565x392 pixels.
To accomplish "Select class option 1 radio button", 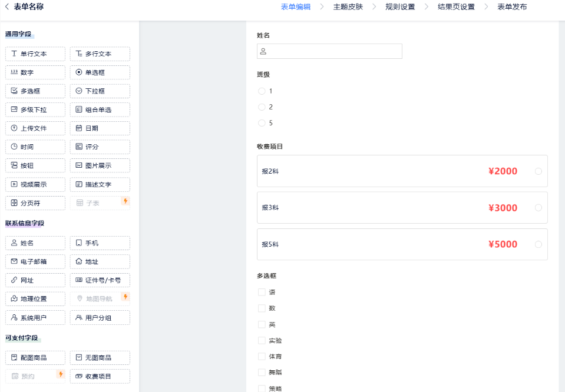I will (262, 91).
